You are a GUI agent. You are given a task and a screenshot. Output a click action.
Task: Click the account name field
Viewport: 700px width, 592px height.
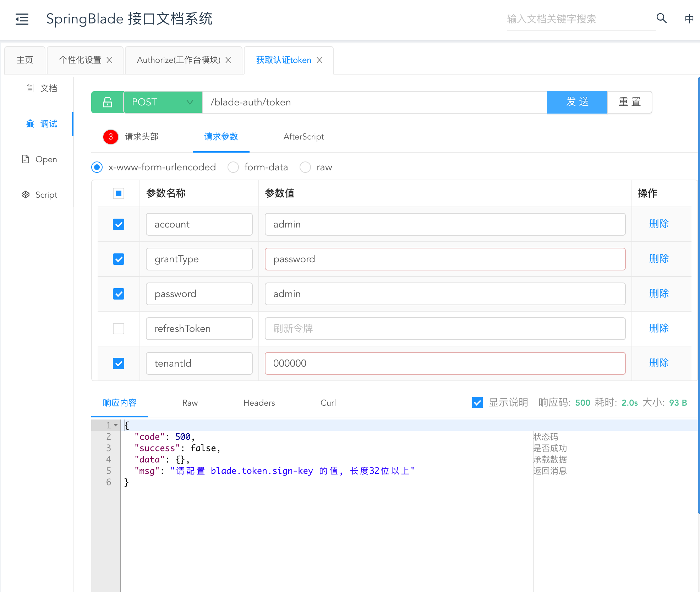click(x=199, y=224)
